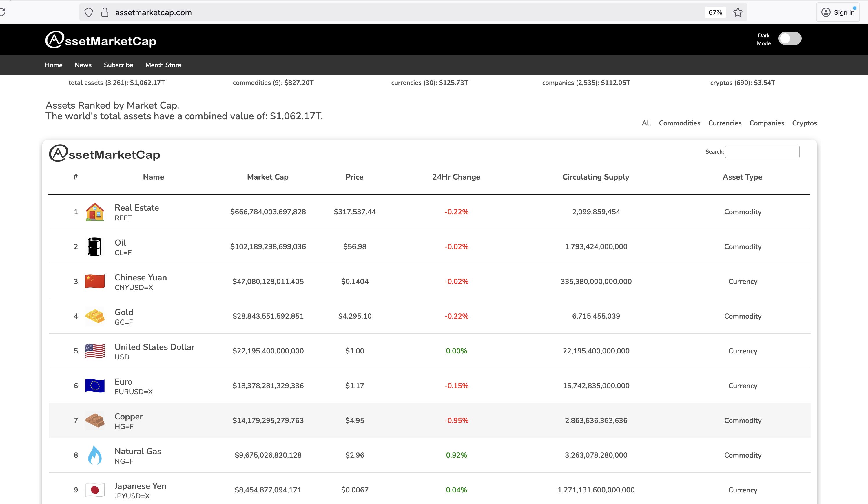Go to the Merch Store page
Viewport: 868px width, 504px height.
163,65
